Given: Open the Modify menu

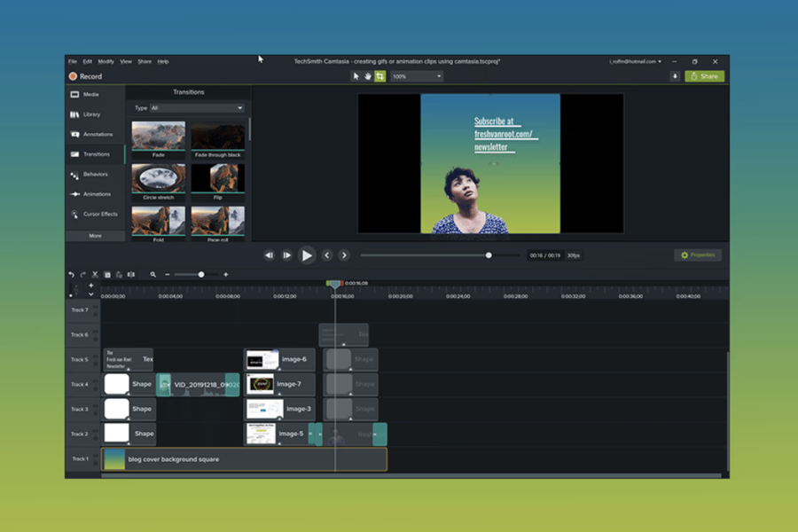Looking at the screenshot, I should pos(106,61).
